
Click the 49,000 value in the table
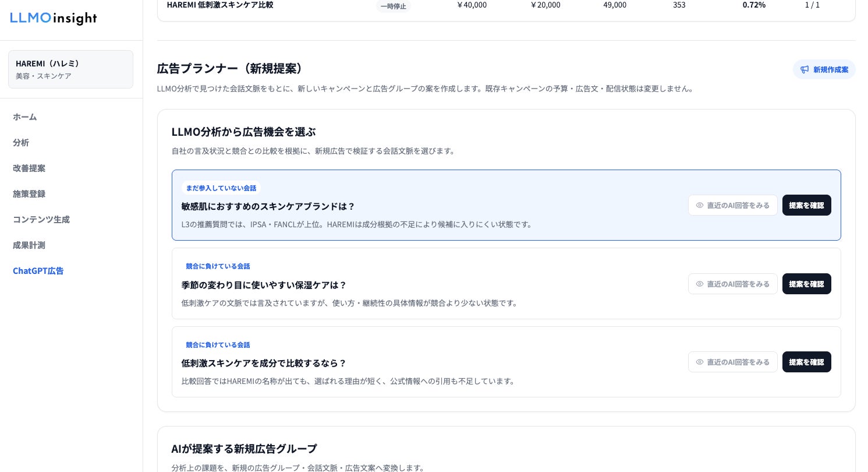[x=615, y=5]
